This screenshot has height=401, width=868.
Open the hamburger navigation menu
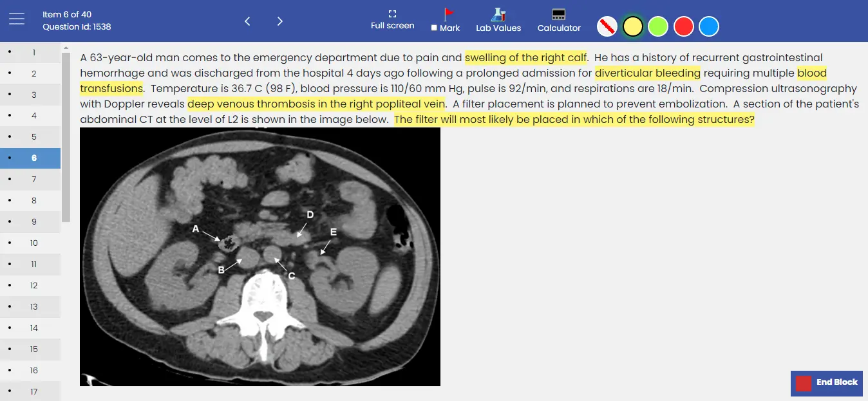17,19
